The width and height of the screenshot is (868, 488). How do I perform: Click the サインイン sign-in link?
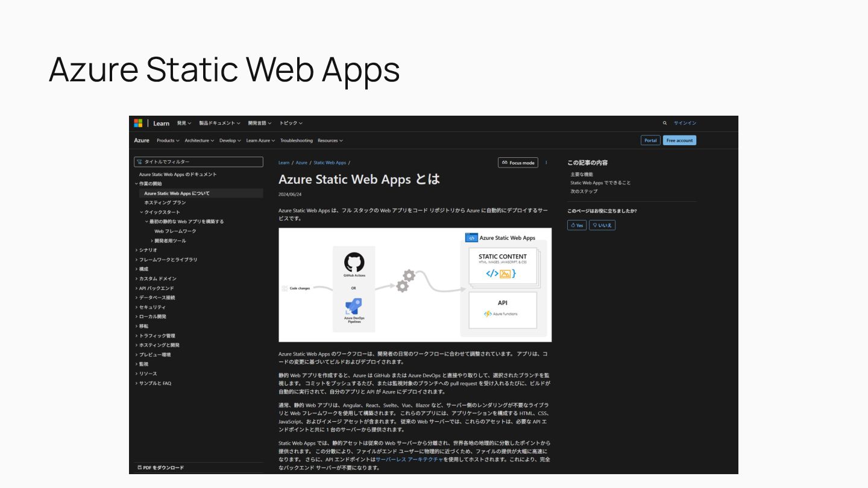[685, 123]
